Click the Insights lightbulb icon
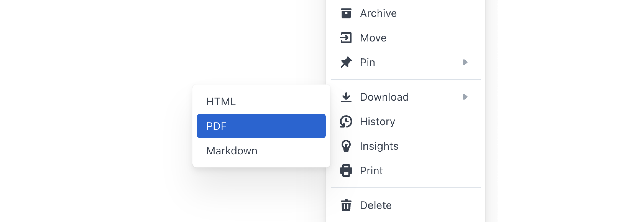This screenshot has height=222, width=644. point(346,146)
